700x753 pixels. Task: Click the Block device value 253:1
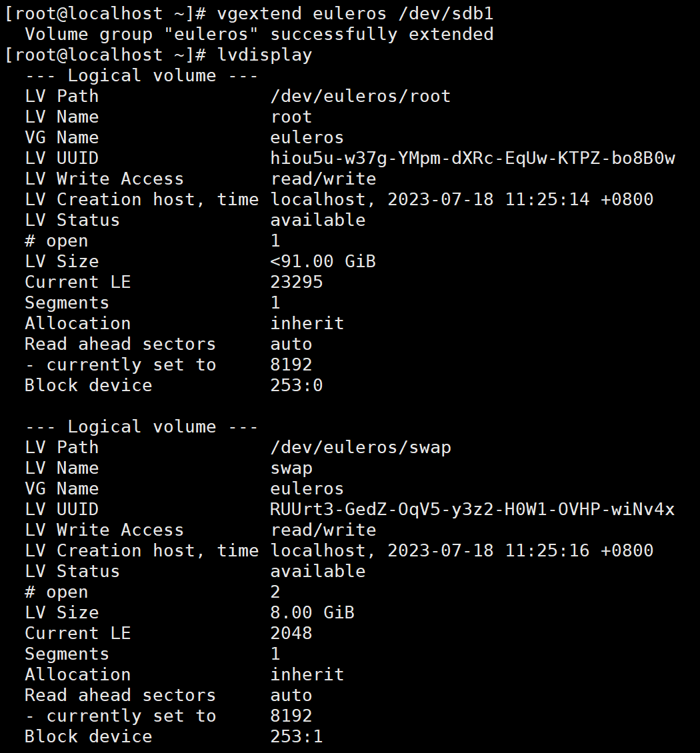[x=297, y=736]
